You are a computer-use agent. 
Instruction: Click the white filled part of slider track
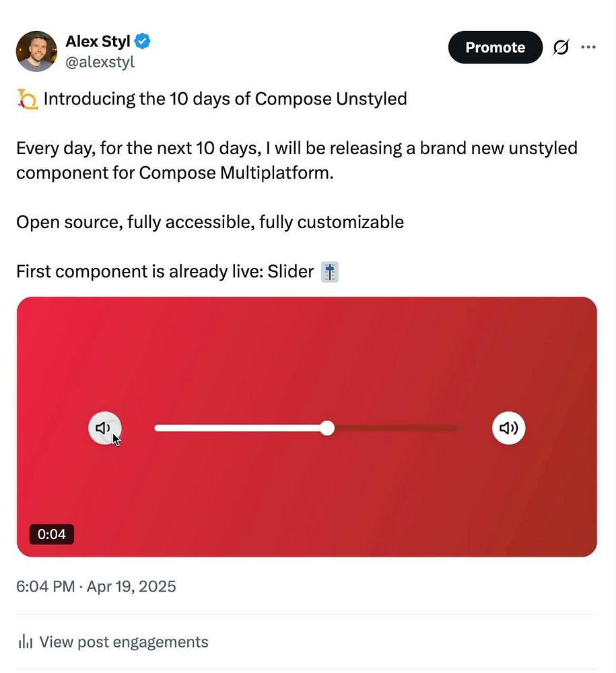tap(236, 428)
